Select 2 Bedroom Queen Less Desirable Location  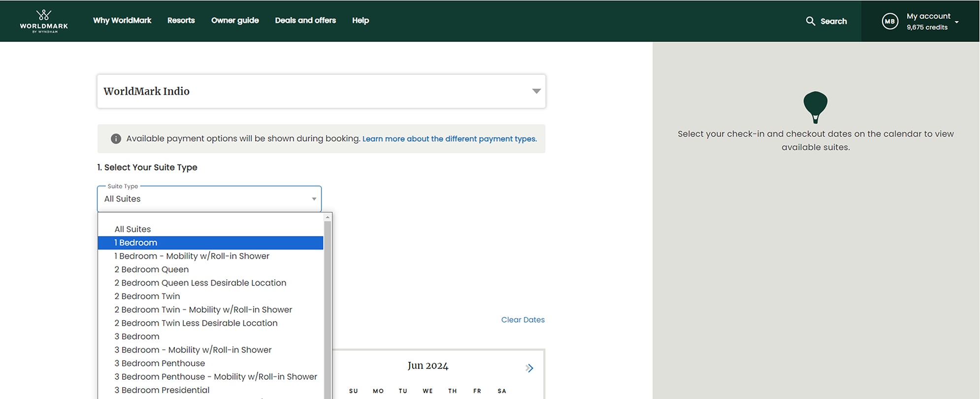210,283
